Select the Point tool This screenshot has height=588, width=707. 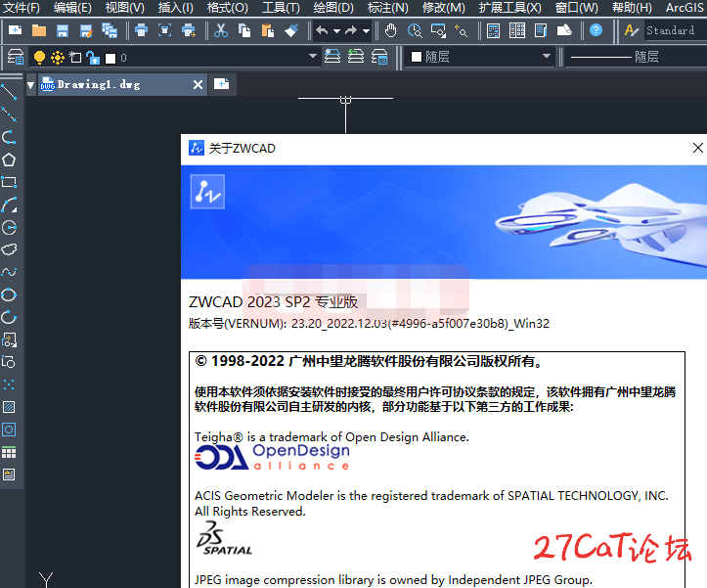click(x=9, y=384)
